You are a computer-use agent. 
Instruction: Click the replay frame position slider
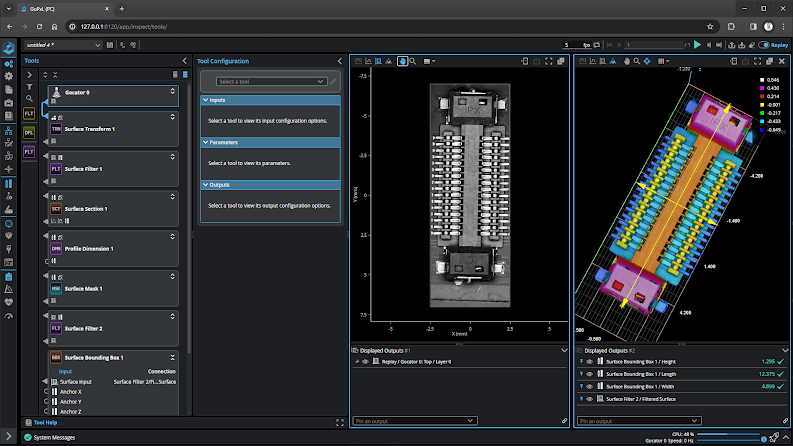click(x=654, y=45)
